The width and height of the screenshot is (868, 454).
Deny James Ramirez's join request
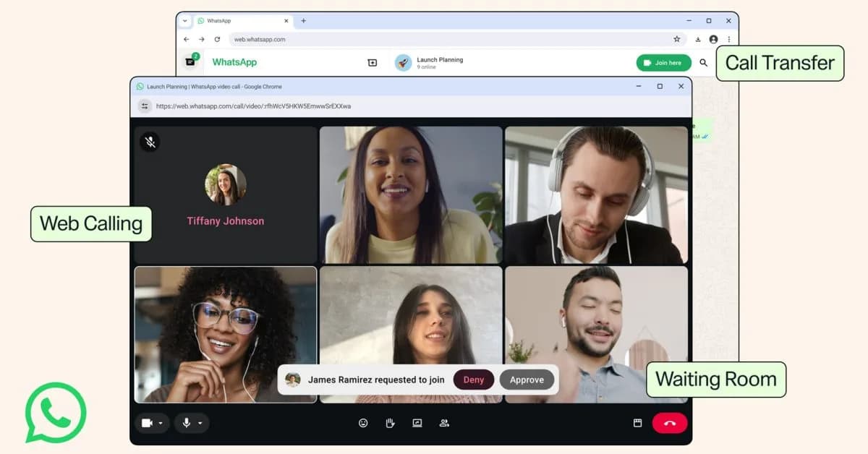click(x=474, y=380)
